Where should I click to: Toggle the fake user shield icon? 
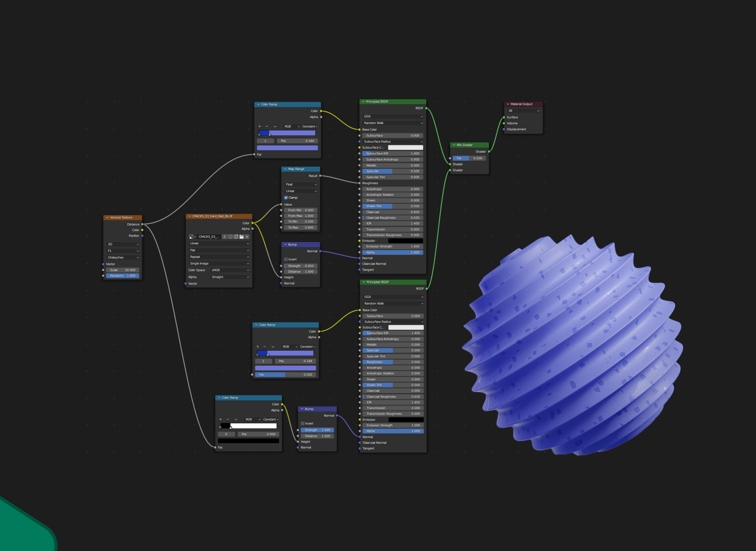pos(230,237)
